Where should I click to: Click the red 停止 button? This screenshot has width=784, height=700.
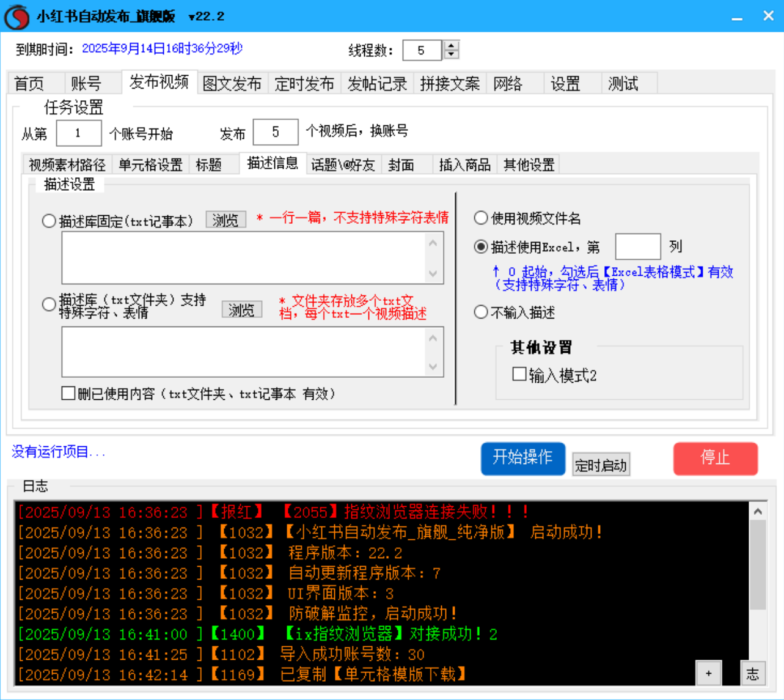pos(715,459)
